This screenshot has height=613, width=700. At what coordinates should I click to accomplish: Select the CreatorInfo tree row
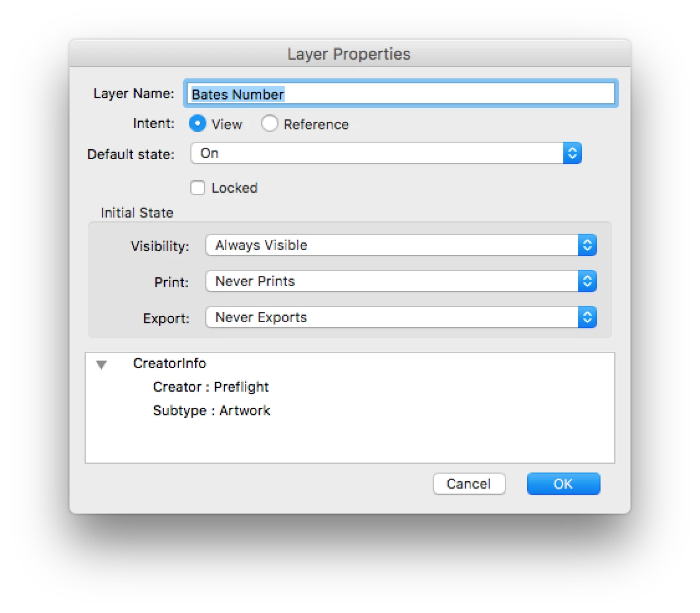click(349, 364)
